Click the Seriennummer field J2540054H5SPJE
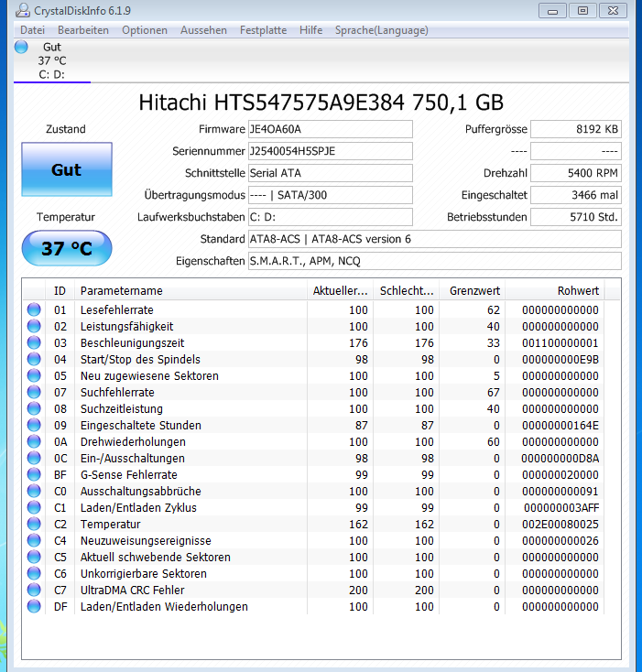Image resolution: width=642 pixels, height=672 pixels. [x=331, y=151]
